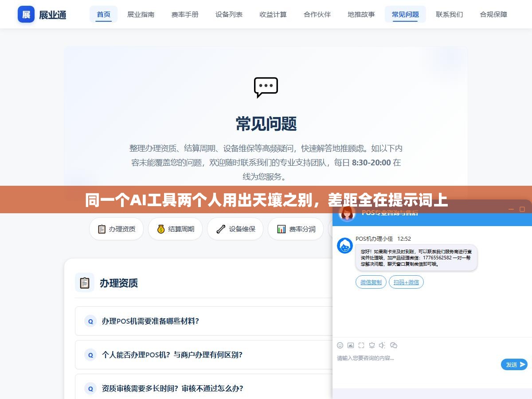532x399 pixels.
Task: Select the 常见问题 nav tab
Action: [x=405, y=14]
